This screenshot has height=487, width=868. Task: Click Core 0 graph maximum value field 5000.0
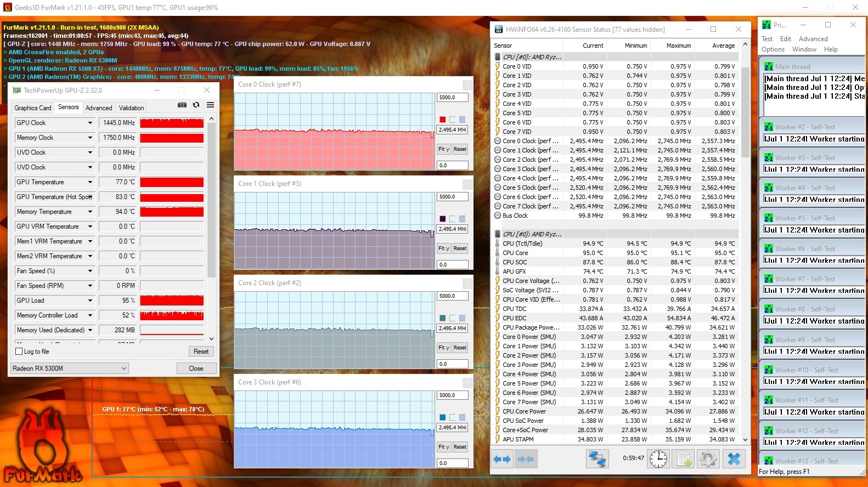[x=453, y=98]
